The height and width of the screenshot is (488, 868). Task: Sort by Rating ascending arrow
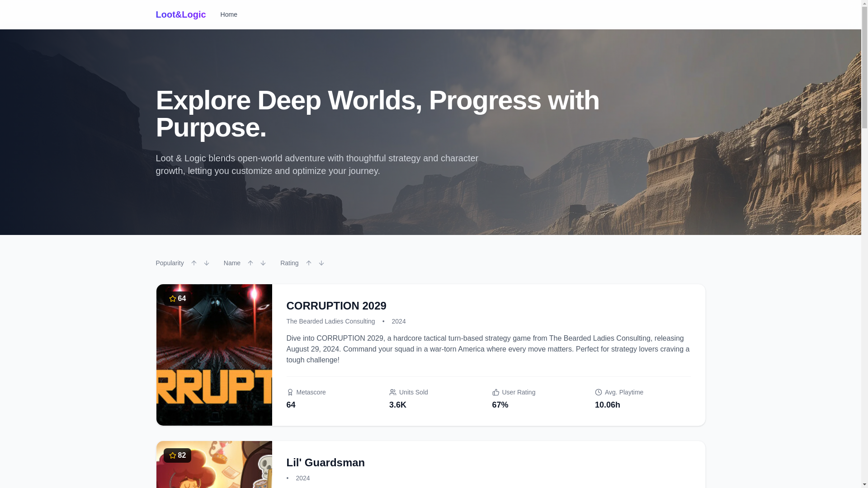point(308,263)
